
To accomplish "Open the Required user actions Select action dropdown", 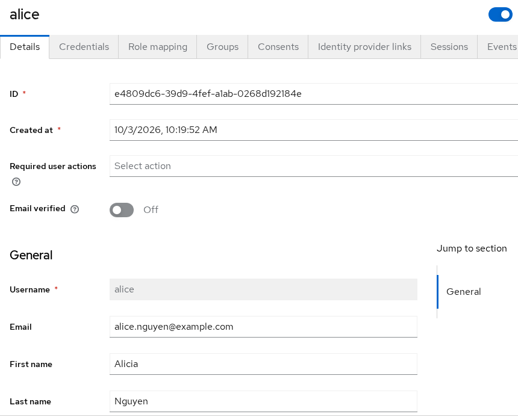I will (x=314, y=166).
